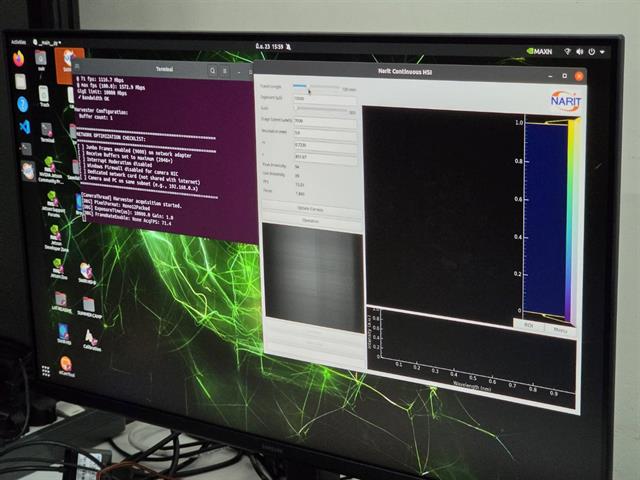
Task: Open the orange eCamTool desktop icon
Action: (66, 366)
